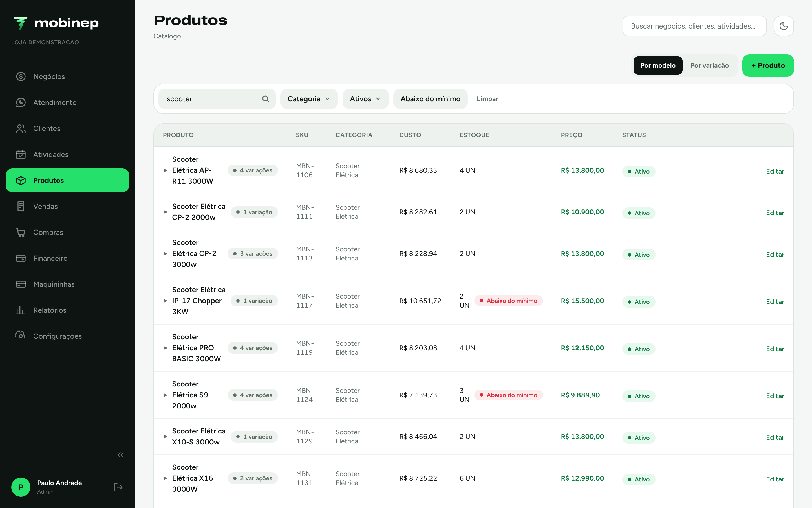Click the 3 variações badge

(x=253, y=254)
